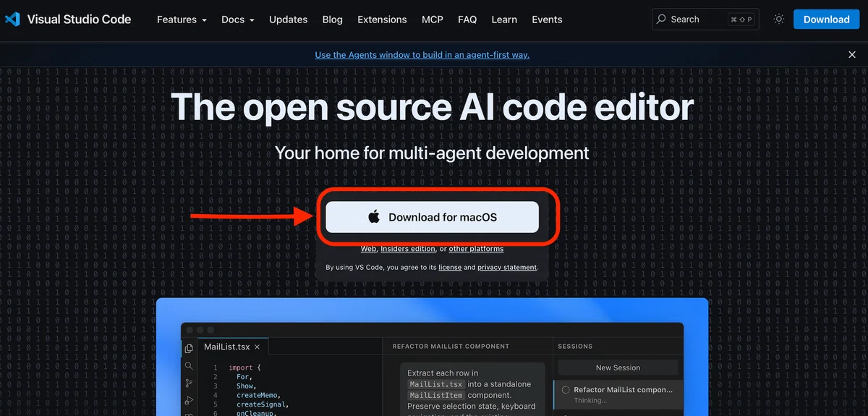Go to the Updates page
The height and width of the screenshot is (416, 868).
click(x=288, y=20)
